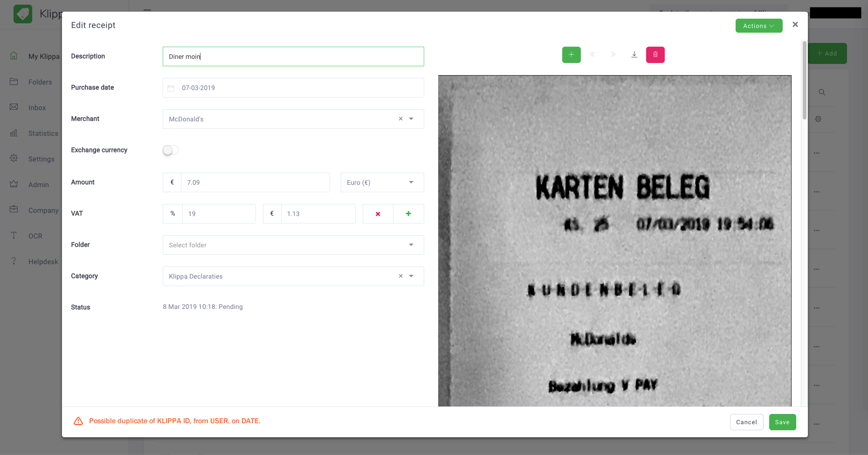The width and height of the screenshot is (868, 455).
Task: Remove the VAT line with red X
Action: coord(378,214)
